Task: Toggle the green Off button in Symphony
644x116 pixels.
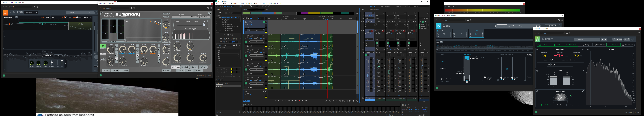Action: tap(103, 46)
